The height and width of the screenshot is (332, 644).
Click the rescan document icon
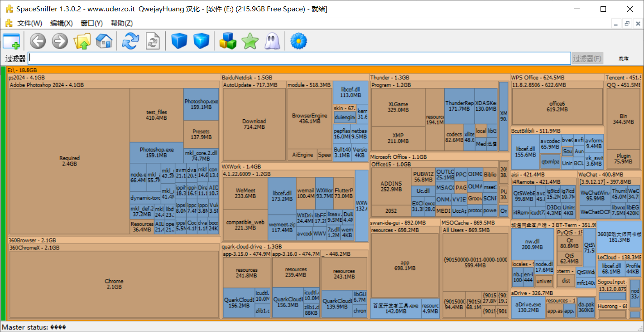[x=153, y=41]
